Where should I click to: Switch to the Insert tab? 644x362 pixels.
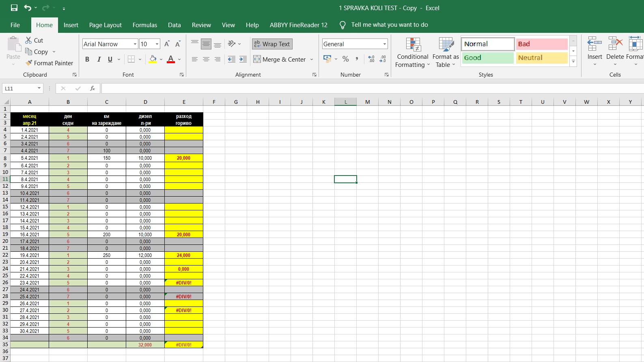click(x=71, y=25)
